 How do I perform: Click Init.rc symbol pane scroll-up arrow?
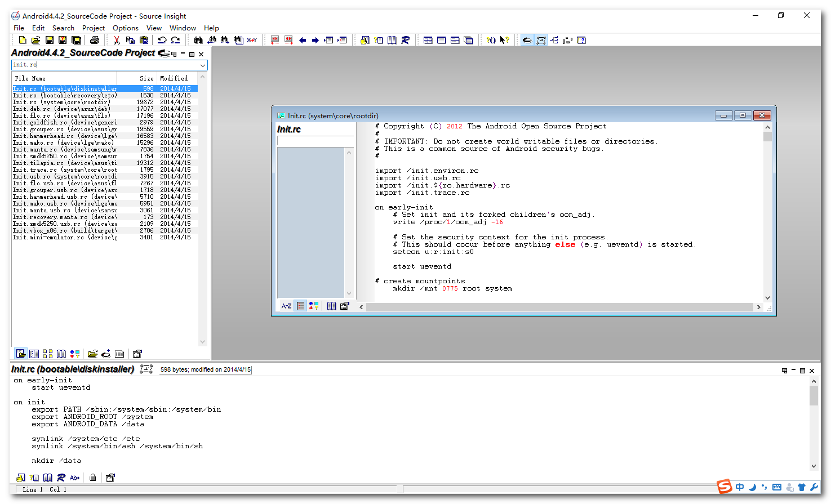click(x=349, y=153)
